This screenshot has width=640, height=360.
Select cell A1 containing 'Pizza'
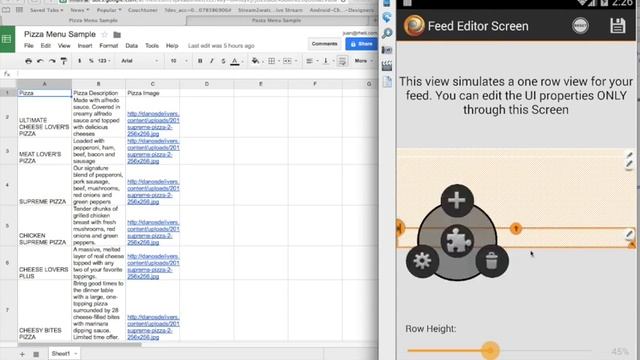click(44, 93)
